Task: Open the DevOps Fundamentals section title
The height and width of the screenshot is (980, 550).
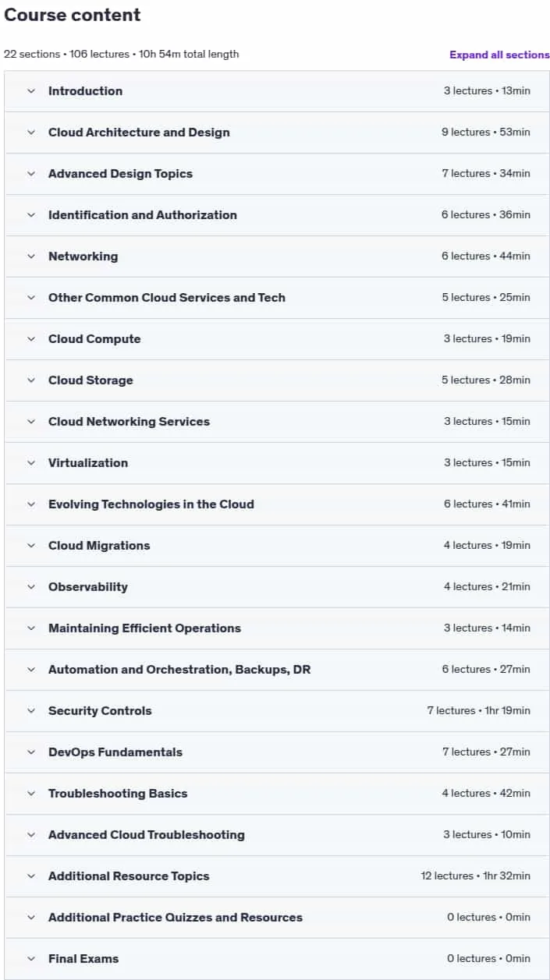Action: 115,752
